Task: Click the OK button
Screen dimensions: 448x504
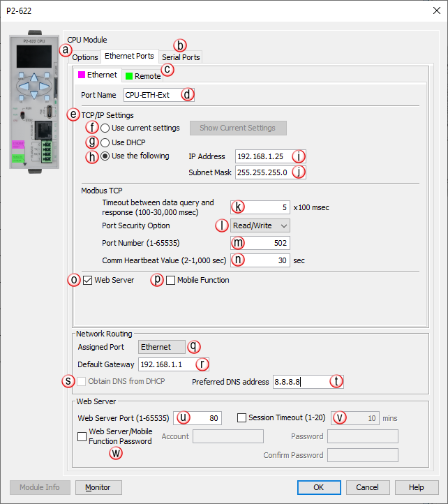Action: click(318, 487)
